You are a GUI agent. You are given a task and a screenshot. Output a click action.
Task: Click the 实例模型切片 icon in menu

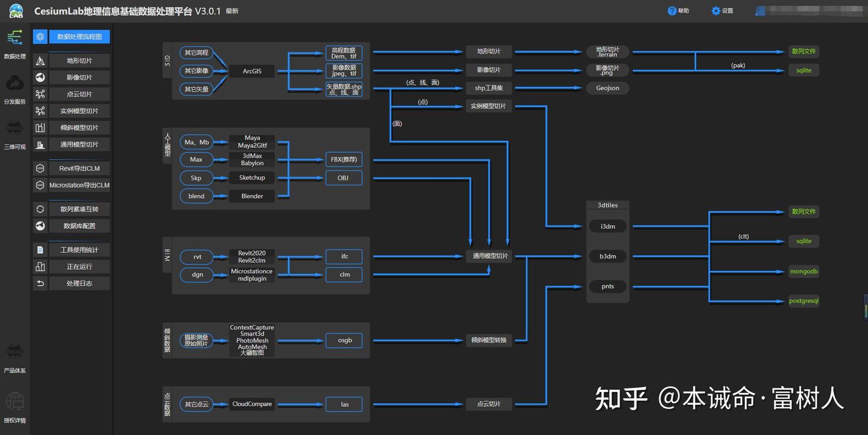(x=40, y=111)
